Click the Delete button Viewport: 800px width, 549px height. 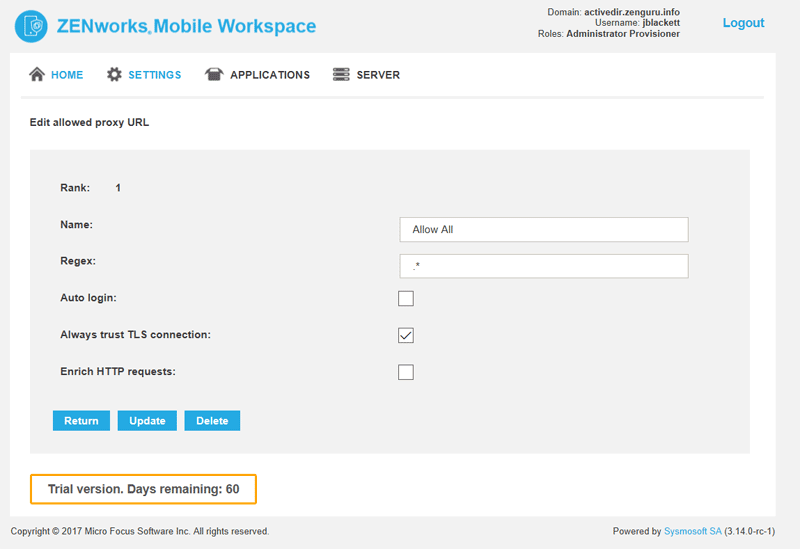pos(212,421)
